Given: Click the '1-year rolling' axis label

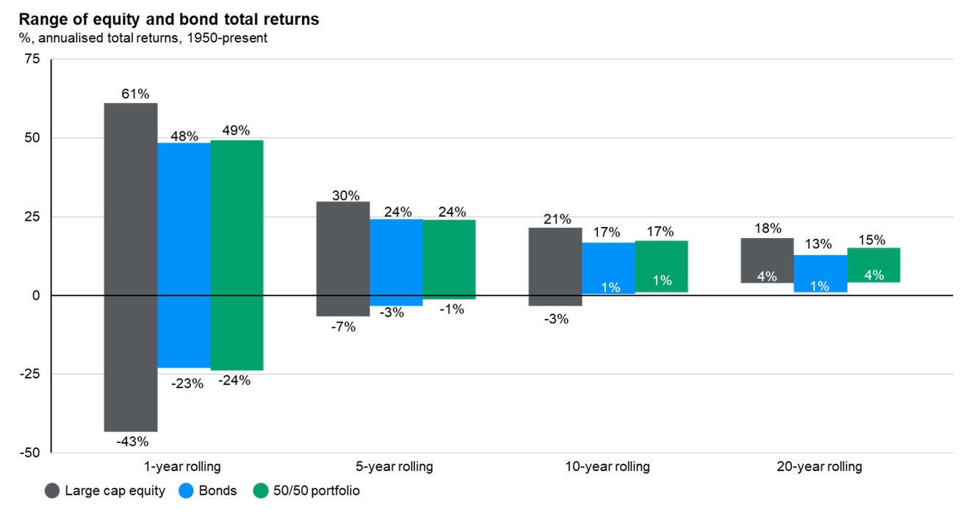Looking at the screenshot, I should click(182, 467).
